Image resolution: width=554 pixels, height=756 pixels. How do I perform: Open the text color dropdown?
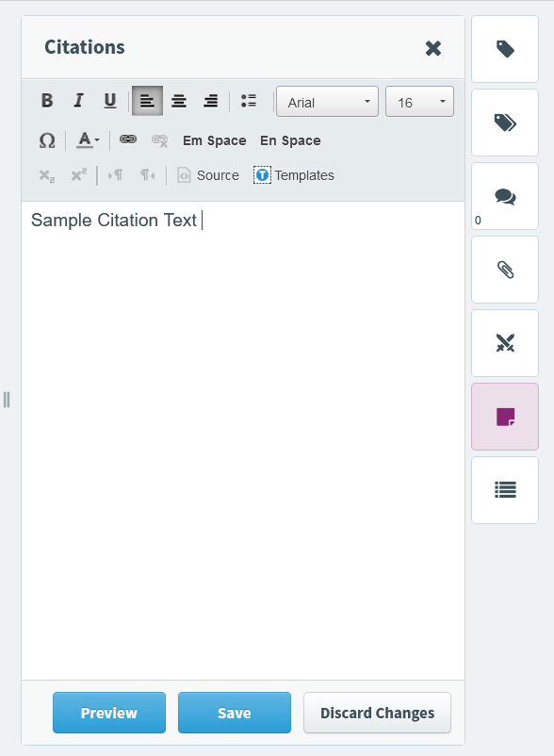[x=89, y=140]
